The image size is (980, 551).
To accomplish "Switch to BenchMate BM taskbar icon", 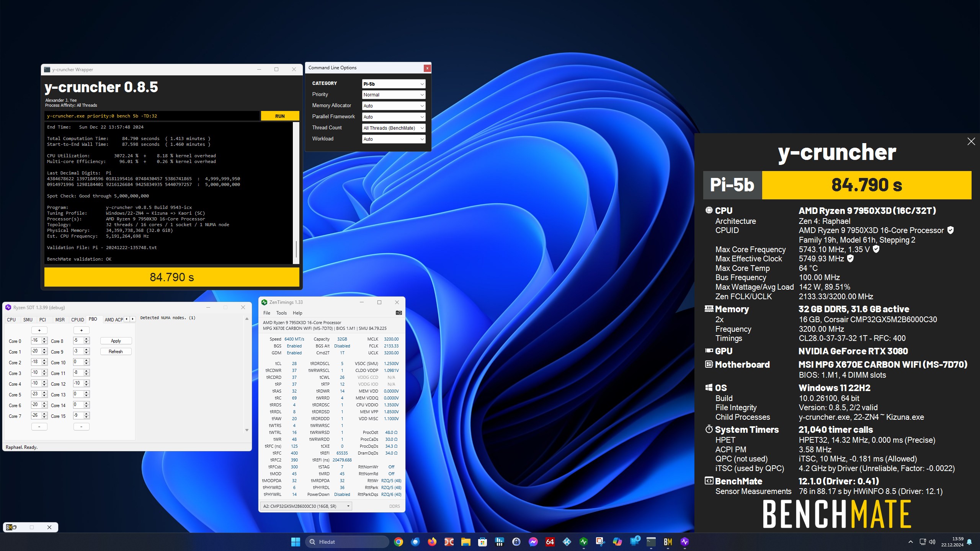I will click(x=668, y=542).
